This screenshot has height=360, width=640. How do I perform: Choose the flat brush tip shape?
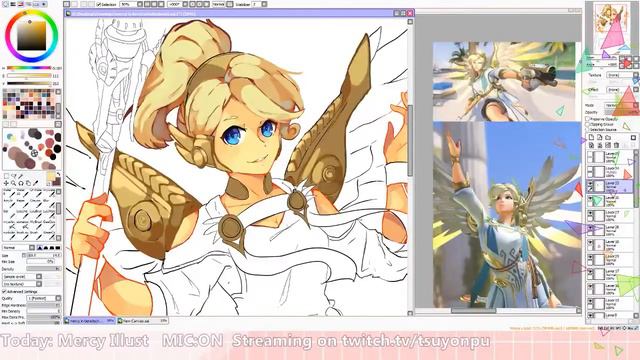click(58, 248)
